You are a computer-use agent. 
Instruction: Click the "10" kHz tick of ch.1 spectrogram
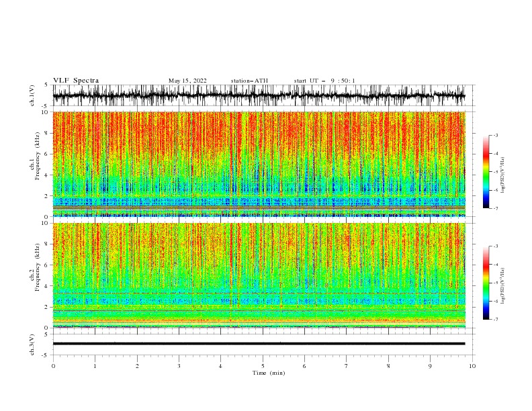[46, 112]
